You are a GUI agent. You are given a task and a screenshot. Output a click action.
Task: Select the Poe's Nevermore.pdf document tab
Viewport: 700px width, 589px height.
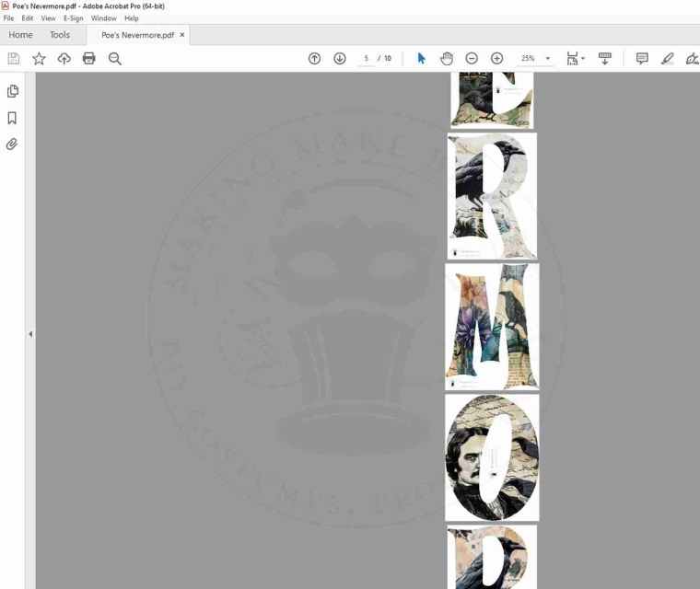click(137, 35)
